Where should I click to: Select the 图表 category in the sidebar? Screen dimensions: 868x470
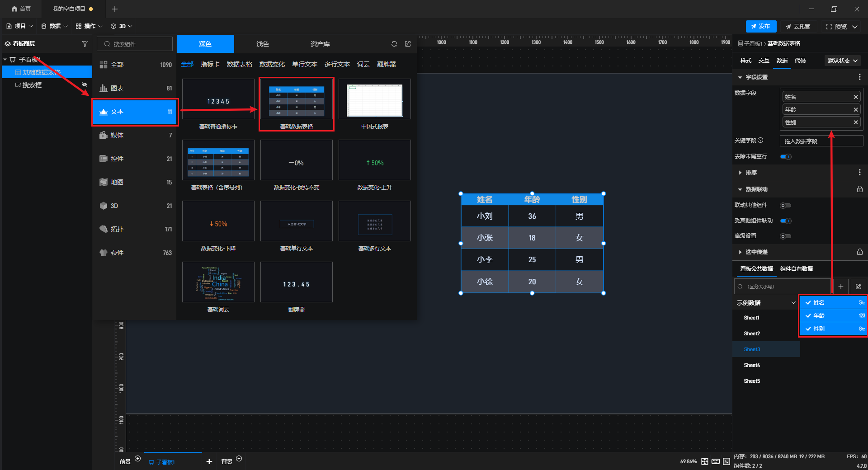point(135,88)
